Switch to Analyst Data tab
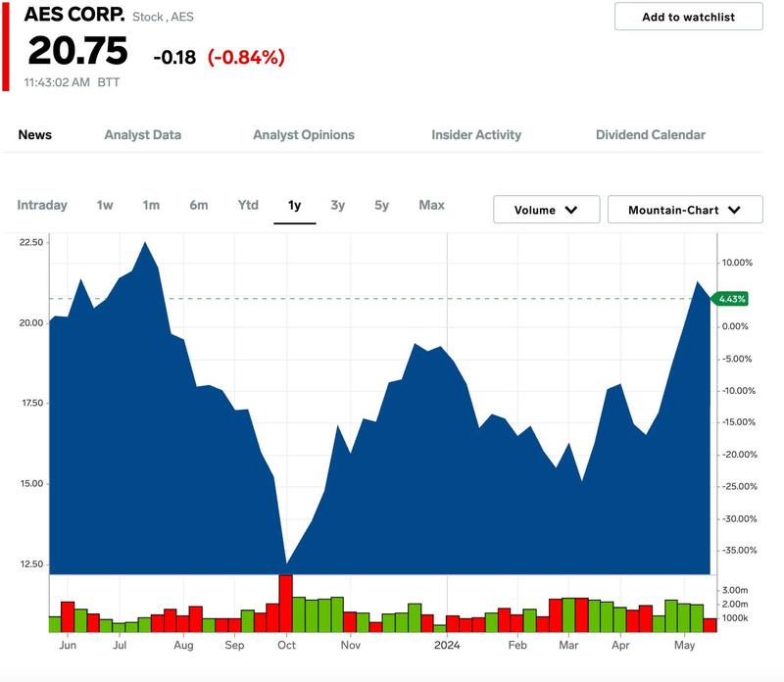 (142, 135)
